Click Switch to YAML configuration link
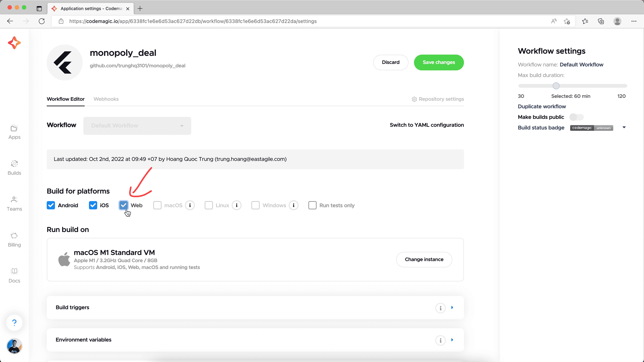The height and width of the screenshot is (362, 644). pos(427,125)
